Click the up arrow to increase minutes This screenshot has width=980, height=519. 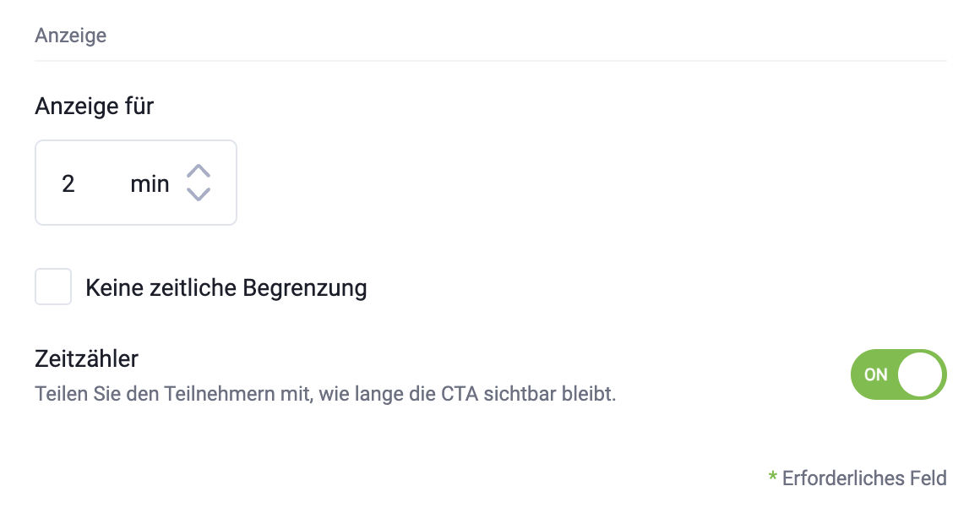pyautogui.click(x=198, y=171)
